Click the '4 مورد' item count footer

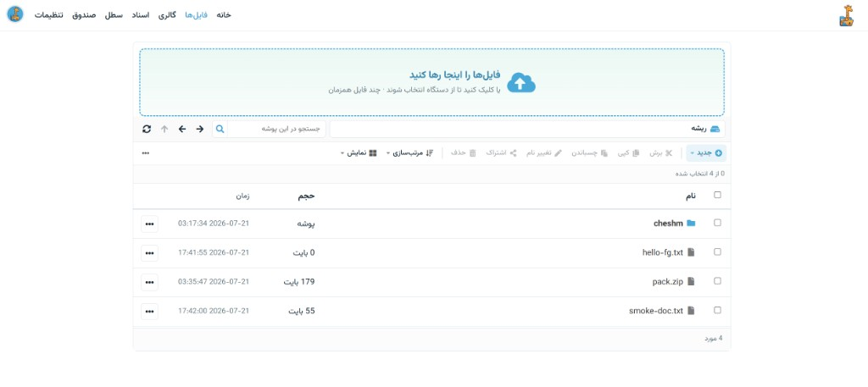click(714, 339)
